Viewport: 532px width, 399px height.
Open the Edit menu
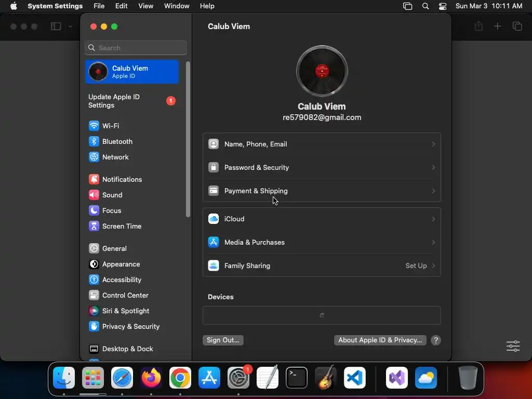[x=121, y=6]
